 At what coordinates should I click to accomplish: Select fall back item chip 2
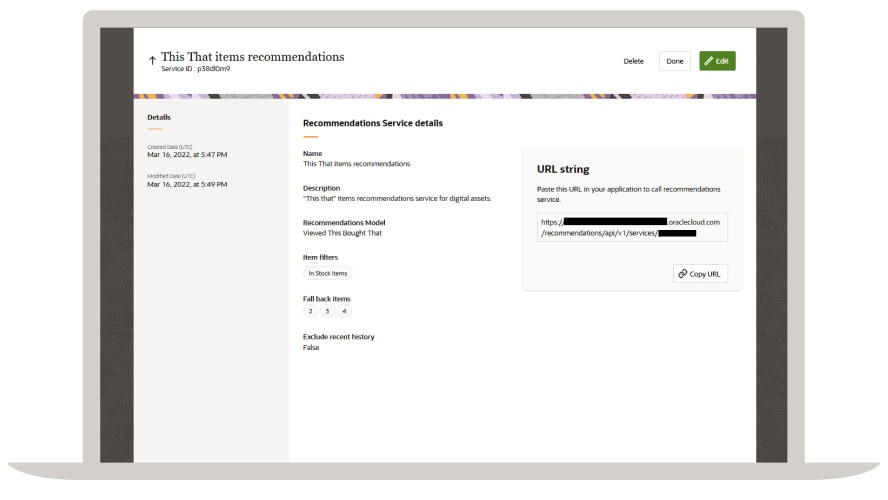(x=311, y=311)
